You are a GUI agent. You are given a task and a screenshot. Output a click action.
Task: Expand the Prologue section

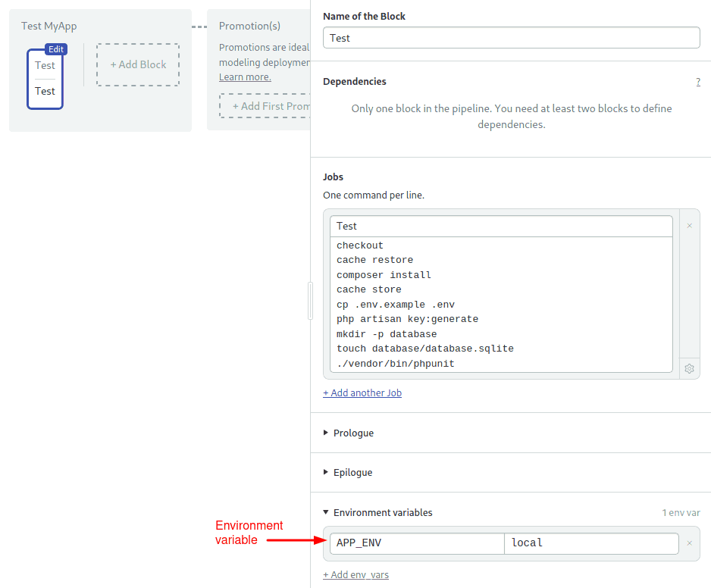(353, 433)
